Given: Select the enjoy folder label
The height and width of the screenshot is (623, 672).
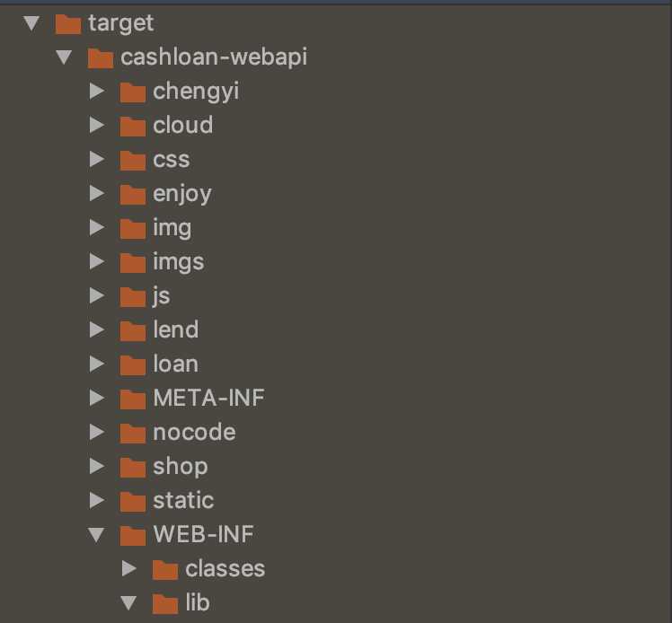Looking at the screenshot, I should 182,193.
